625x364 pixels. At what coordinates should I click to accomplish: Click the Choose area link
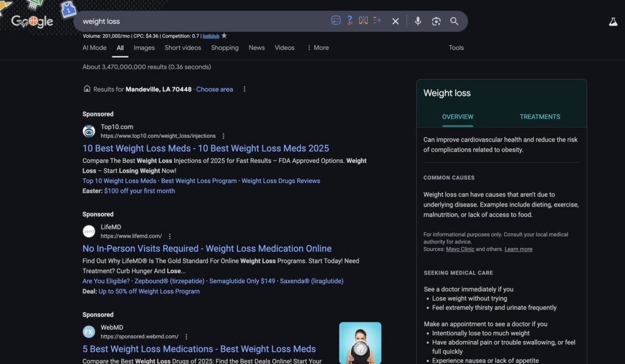(x=214, y=89)
